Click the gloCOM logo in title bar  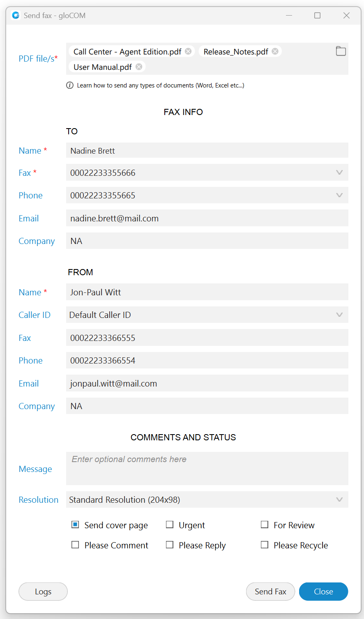coord(16,16)
